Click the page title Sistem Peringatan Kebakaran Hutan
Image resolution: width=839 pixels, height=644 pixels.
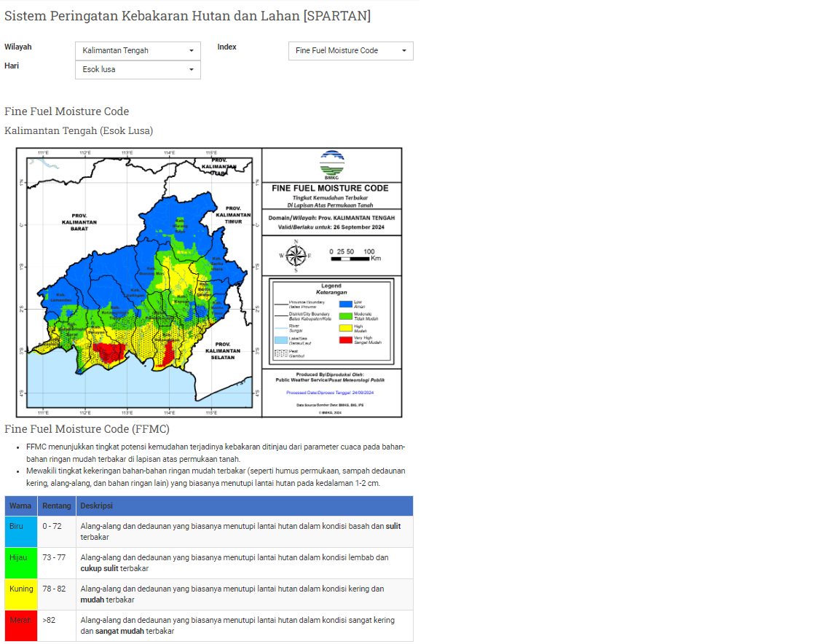pos(187,15)
